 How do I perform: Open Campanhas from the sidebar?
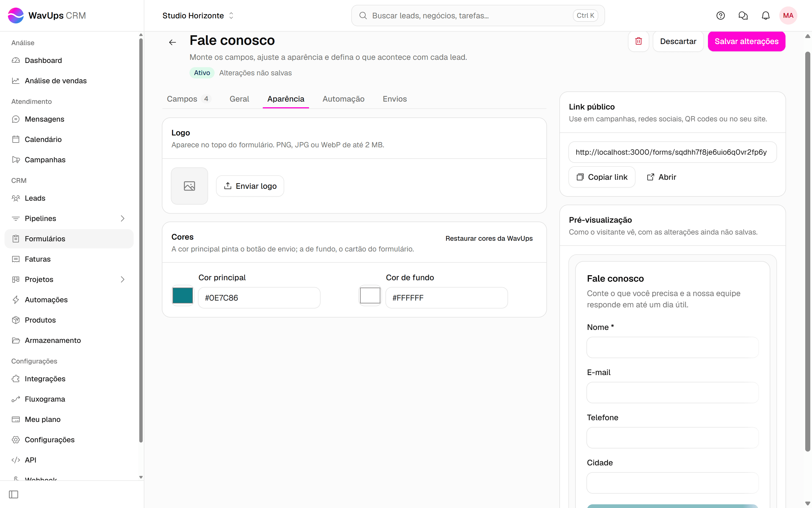point(69,159)
